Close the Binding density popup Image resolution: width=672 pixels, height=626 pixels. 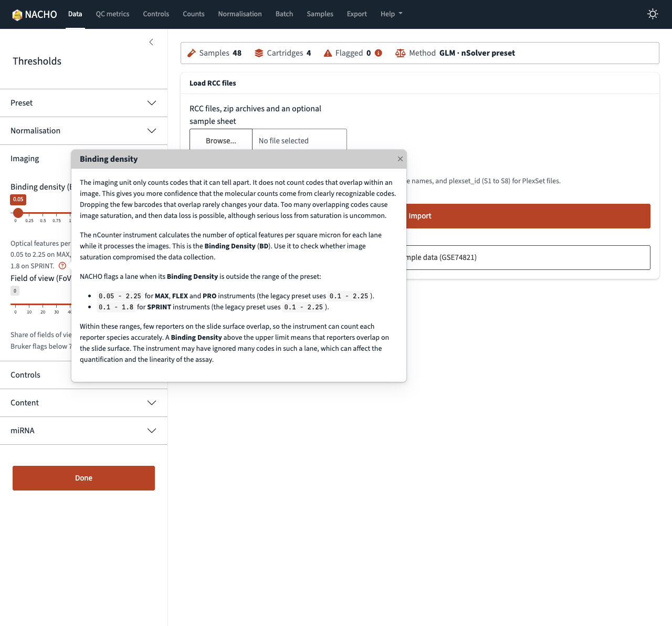tap(400, 159)
